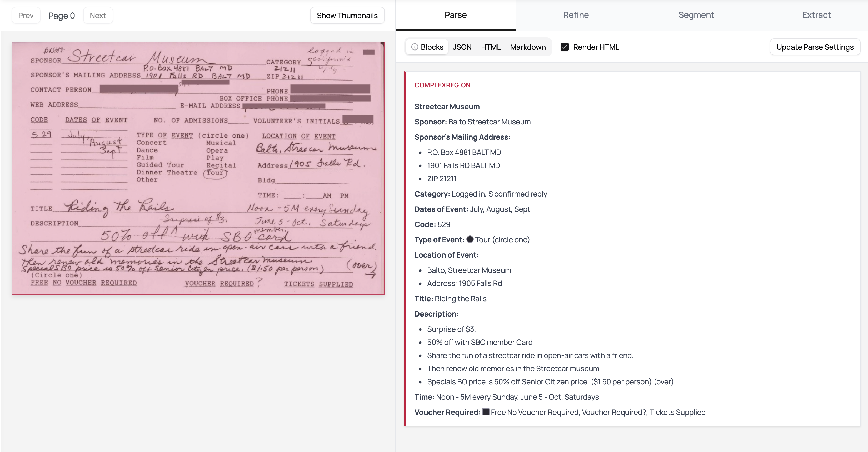Show the Blocks view

[427, 47]
